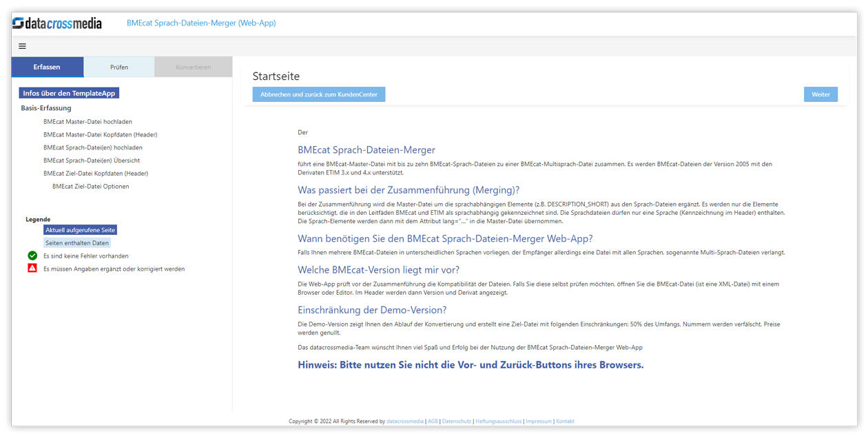Click the red warning legend icon
This screenshot has width=868, height=438.
[x=32, y=269]
